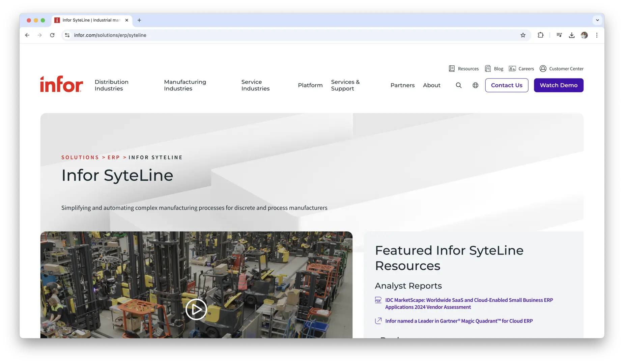Open Infor named a Leader in Gartner link
624x364 pixels.
[459, 321]
